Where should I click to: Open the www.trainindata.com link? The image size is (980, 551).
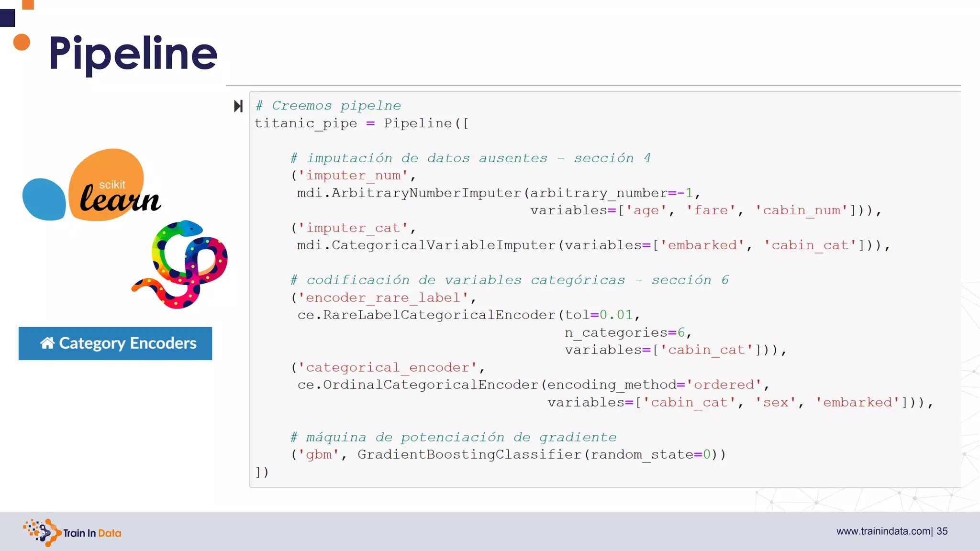[883, 531]
